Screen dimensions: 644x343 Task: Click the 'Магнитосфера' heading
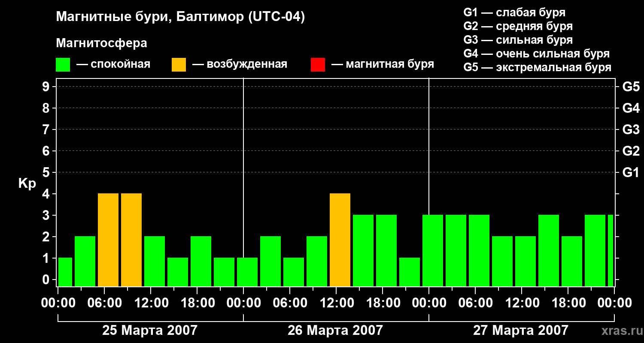[102, 43]
